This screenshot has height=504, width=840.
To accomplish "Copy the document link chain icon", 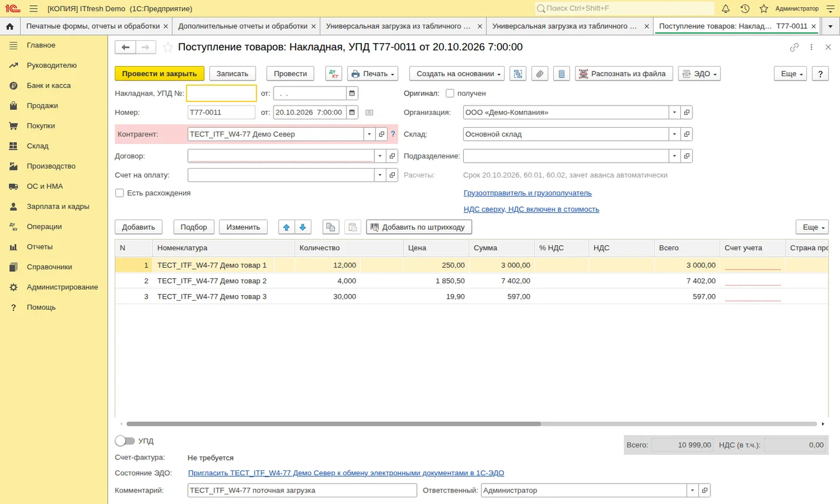I will pyautogui.click(x=794, y=47).
